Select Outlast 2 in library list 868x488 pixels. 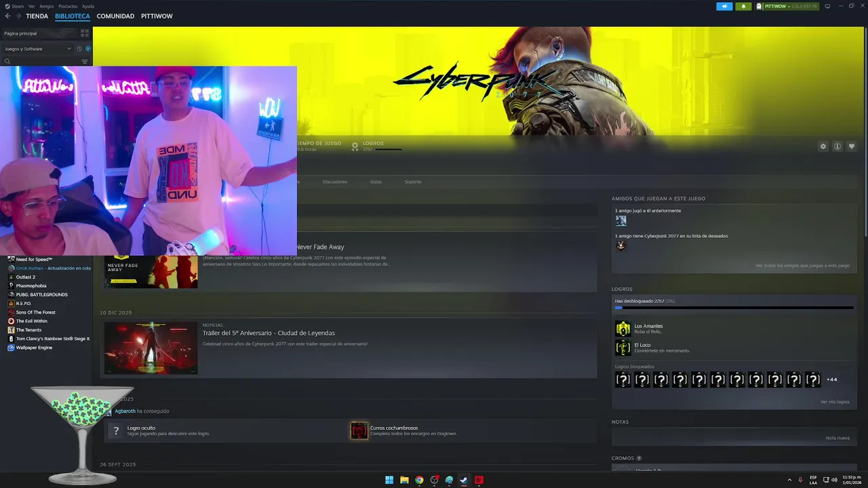coord(26,277)
